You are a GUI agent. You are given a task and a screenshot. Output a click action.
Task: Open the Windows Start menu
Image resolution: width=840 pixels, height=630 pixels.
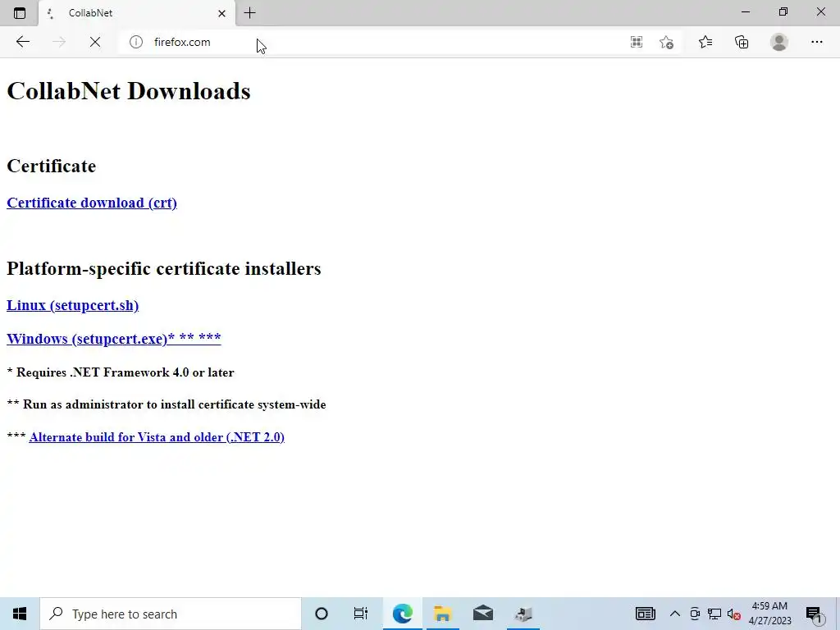tap(20, 614)
